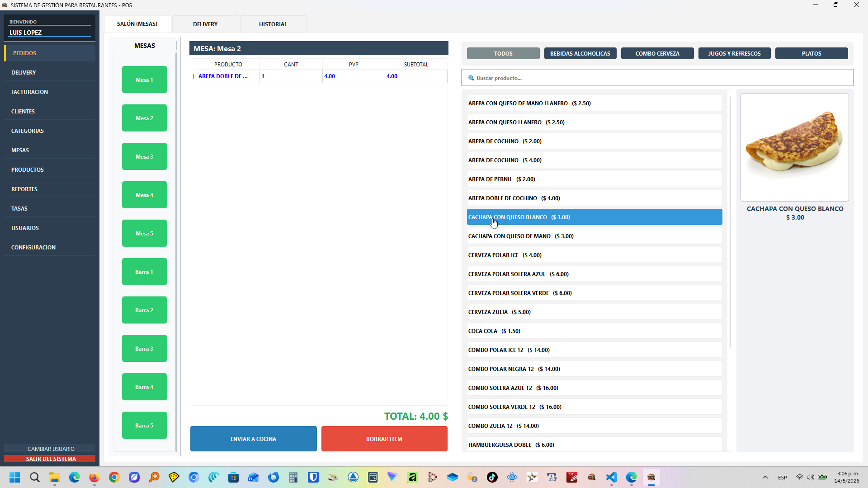Click the Windows Start button
This screenshot has height=488, width=868.
pos(15,477)
